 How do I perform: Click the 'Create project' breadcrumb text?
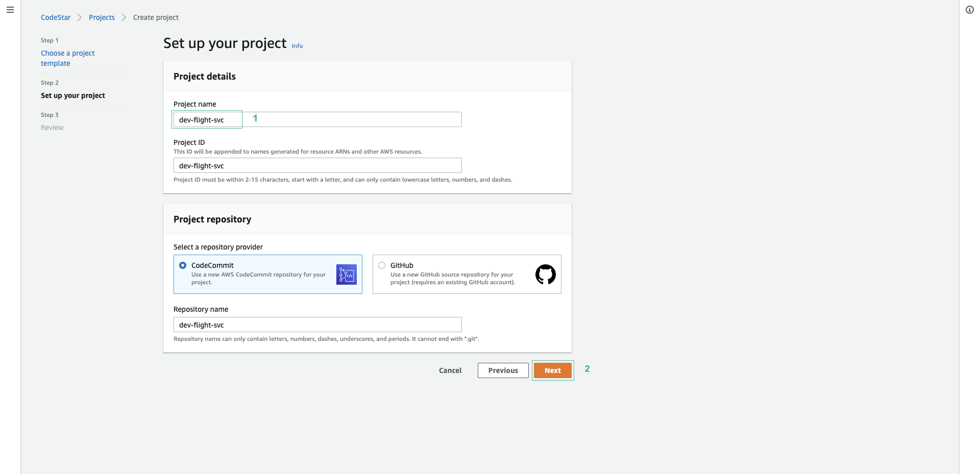point(156,17)
